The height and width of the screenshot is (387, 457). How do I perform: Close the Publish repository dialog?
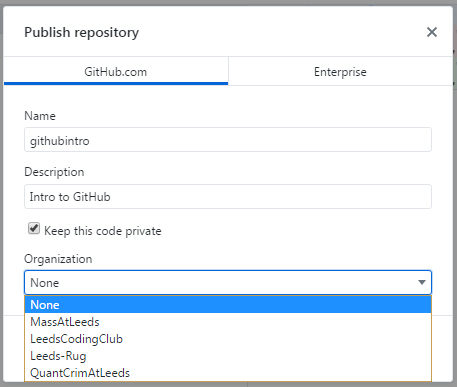[x=432, y=32]
